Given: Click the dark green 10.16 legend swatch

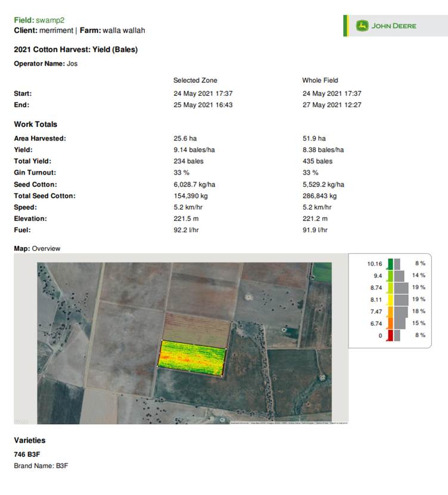Looking at the screenshot, I should (390, 263).
